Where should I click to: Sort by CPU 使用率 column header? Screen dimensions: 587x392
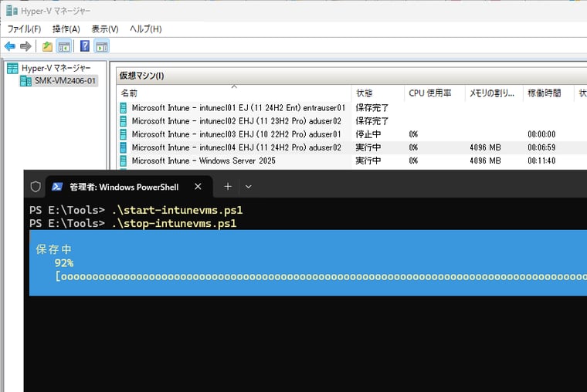[x=435, y=93]
